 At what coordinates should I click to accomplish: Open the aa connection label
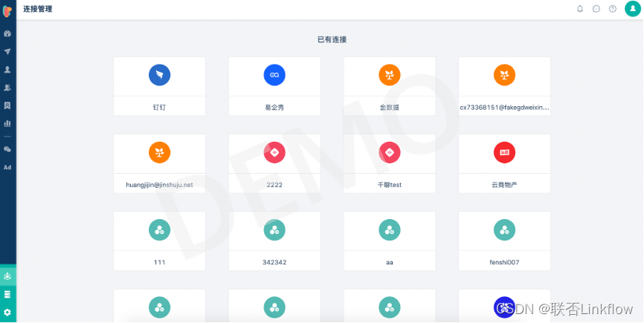pos(390,262)
